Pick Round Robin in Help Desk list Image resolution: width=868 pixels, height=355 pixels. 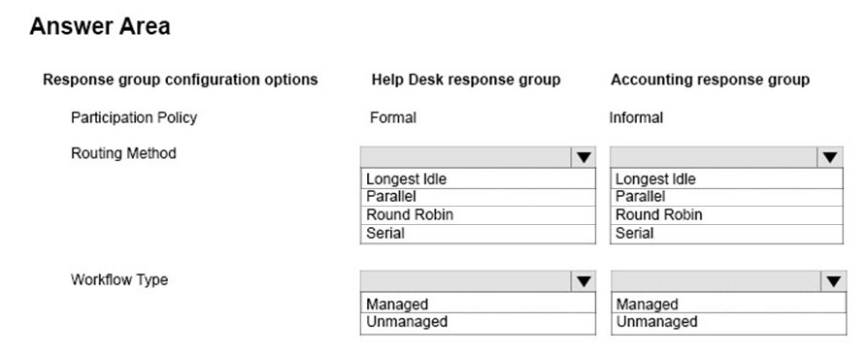(478, 215)
